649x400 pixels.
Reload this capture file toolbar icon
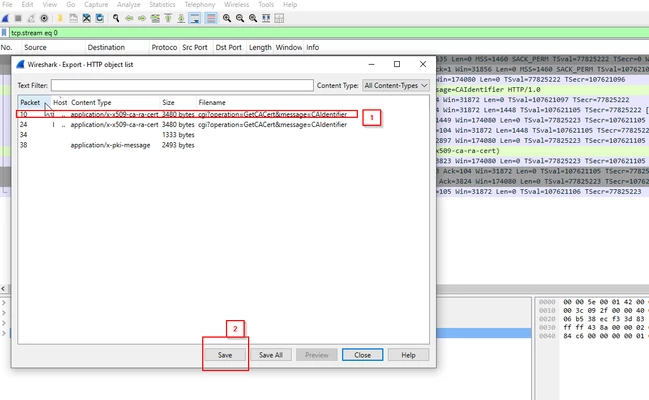[x=99, y=18]
